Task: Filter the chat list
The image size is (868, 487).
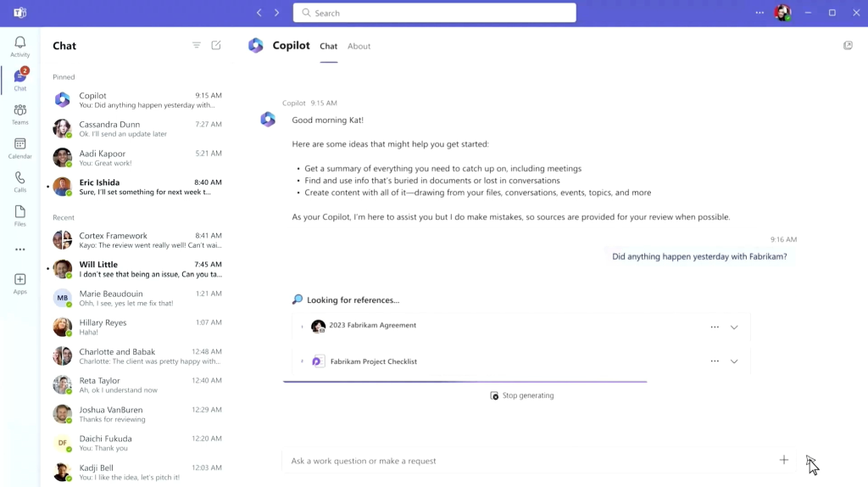Action: (197, 46)
